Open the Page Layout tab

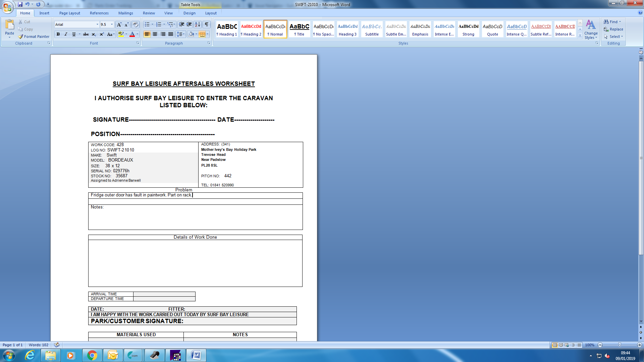coord(69,13)
